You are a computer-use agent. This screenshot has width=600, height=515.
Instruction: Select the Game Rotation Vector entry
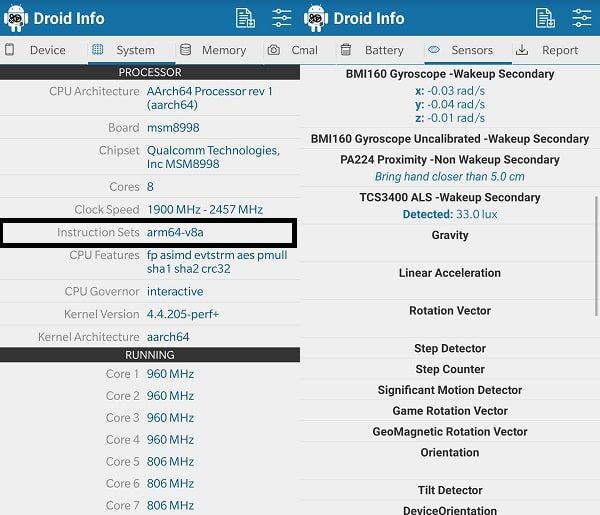coord(450,411)
